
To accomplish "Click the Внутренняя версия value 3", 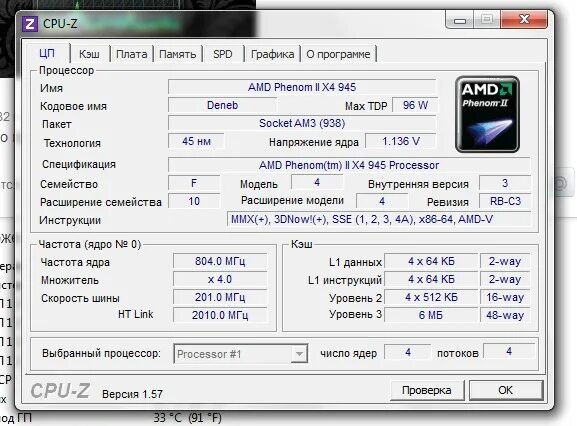I will coord(505,183).
